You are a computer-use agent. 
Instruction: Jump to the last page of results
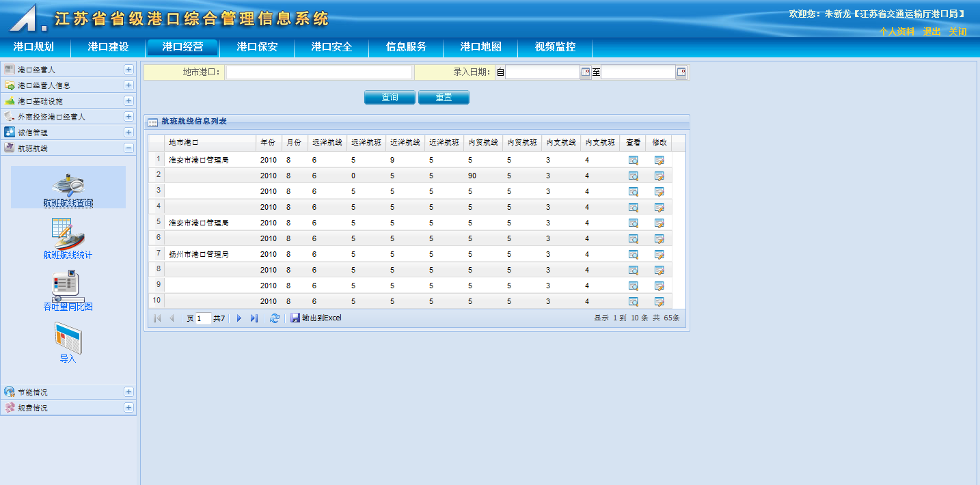(254, 318)
